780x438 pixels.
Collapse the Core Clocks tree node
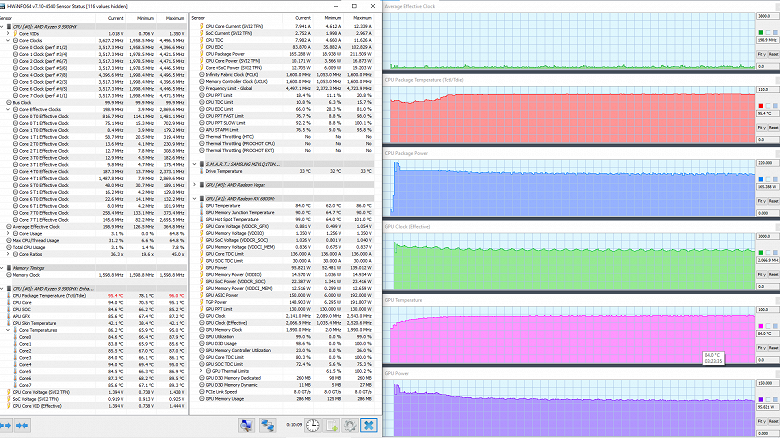(x=8, y=40)
